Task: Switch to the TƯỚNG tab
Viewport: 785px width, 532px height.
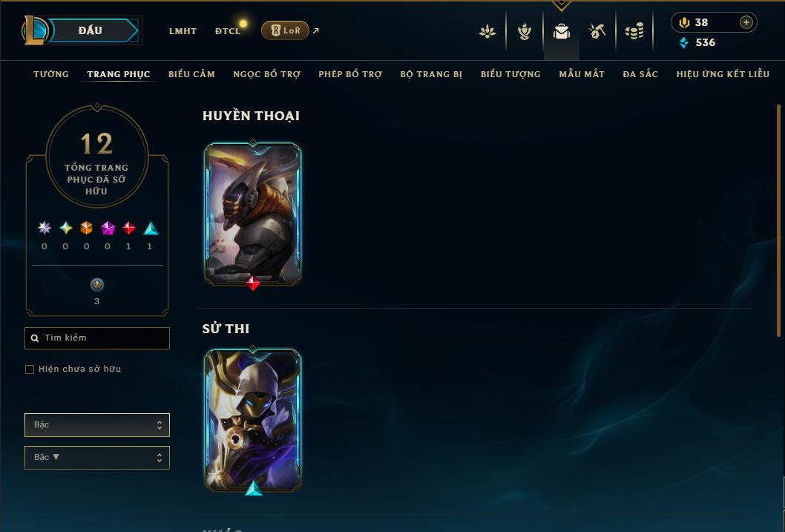Action: point(51,74)
